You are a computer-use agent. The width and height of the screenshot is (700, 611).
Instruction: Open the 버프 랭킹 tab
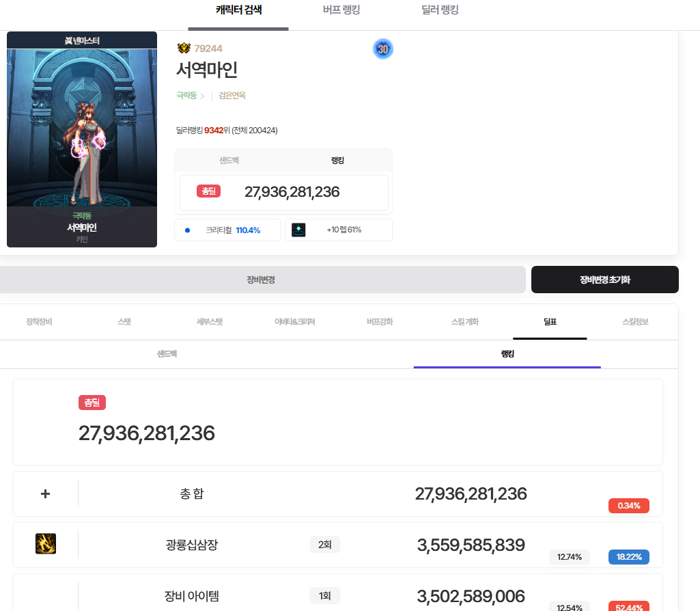click(341, 10)
